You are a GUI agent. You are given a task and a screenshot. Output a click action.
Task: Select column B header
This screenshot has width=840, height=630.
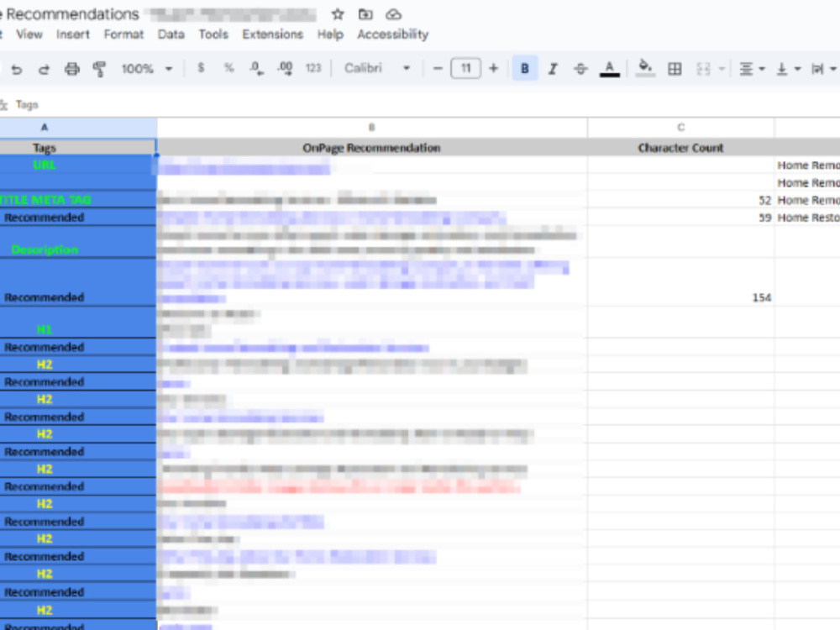click(x=372, y=128)
